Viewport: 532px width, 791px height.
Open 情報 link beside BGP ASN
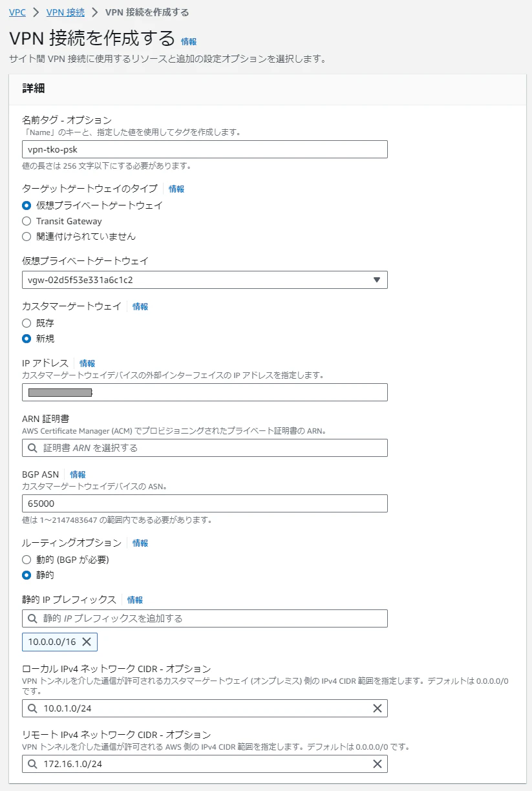click(x=78, y=474)
